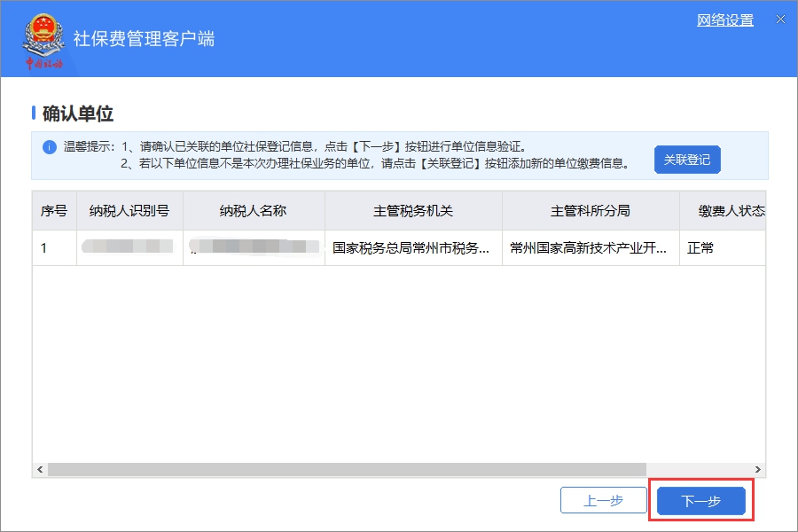The height and width of the screenshot is (532, 798).
Task: Click the 纳税人名称 column header
Action: click(251, 210)
